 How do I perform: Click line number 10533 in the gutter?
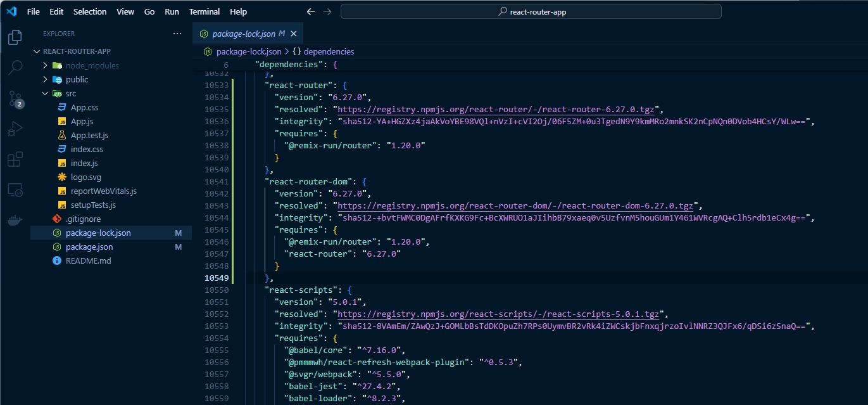coord(217,85)
